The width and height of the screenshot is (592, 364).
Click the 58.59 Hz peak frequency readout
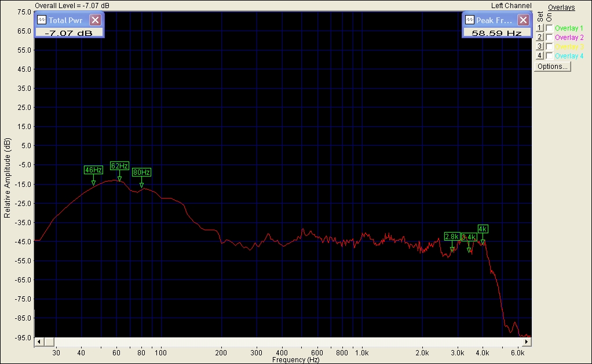point(496,33)
